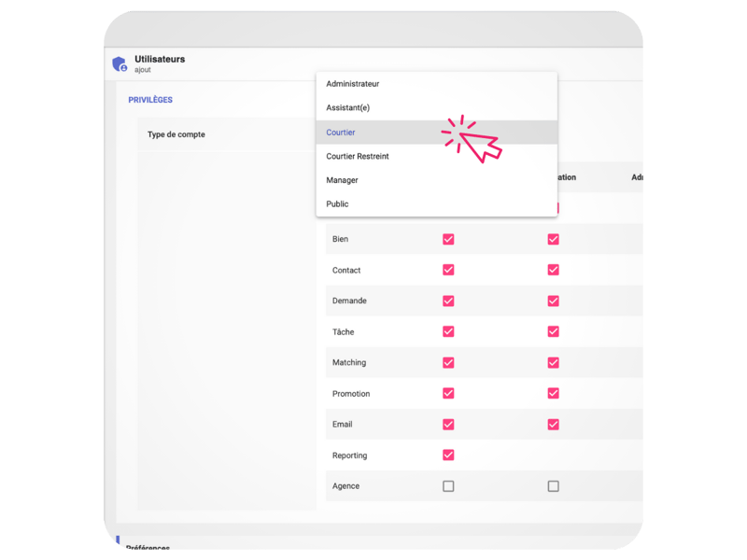This screenshot has width=747, height=560.
Task: Choose Assistant(e) account type option
Action: 436,107
